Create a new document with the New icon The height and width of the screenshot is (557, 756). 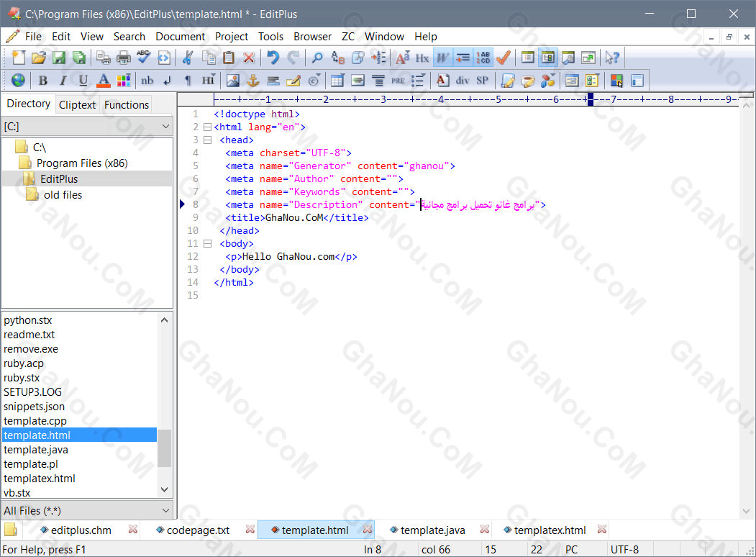18,58
